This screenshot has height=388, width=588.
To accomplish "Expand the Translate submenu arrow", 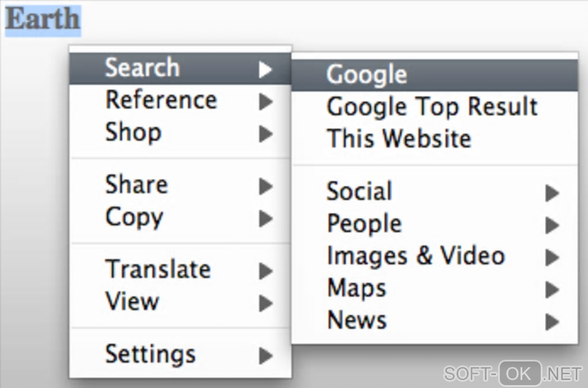I will pos(266,270).
